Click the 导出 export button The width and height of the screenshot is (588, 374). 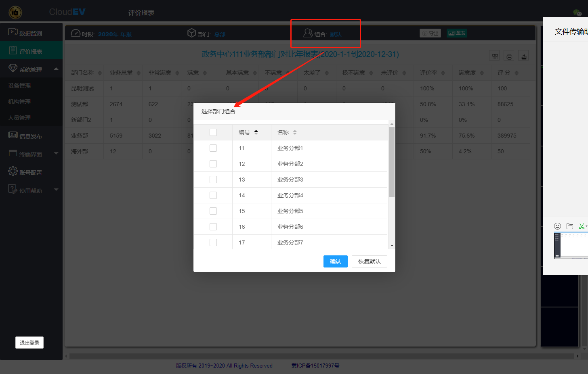coord(430,33)
